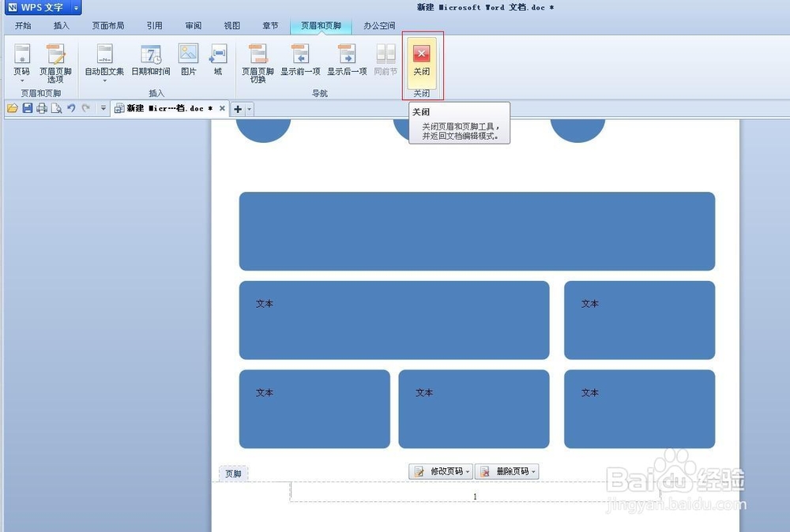
Task: Undo the last action
Action: pos(73,108)
